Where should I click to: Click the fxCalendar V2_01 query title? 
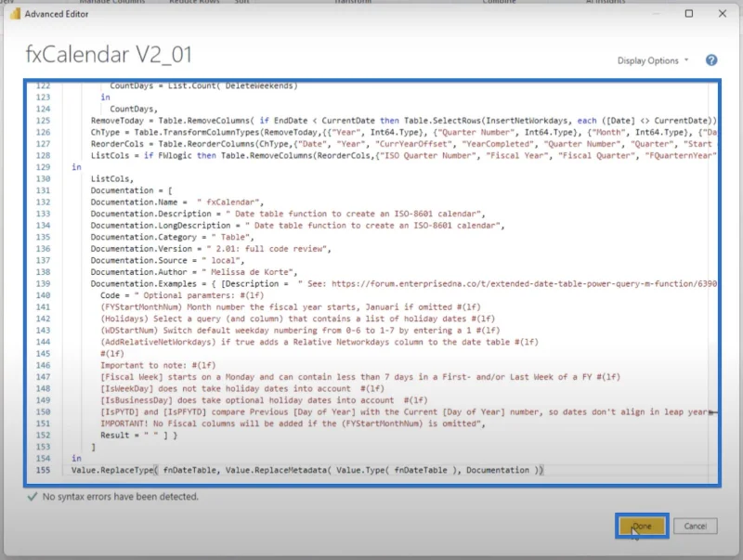pos(109,55)
